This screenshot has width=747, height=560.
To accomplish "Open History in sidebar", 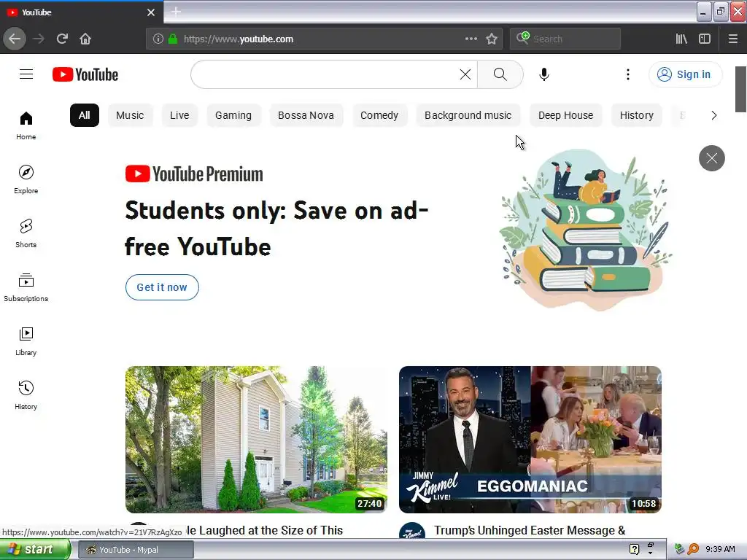I will 26,395.
